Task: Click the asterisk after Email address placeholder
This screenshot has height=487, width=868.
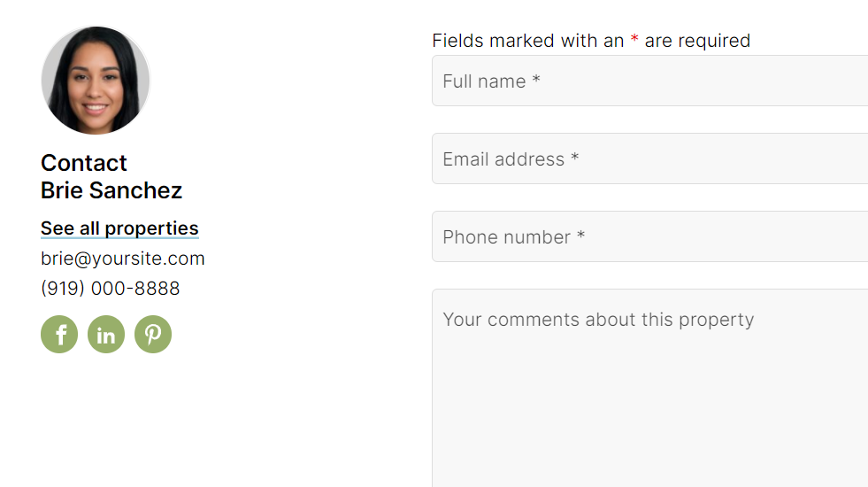Action: [x=574, y=157]
